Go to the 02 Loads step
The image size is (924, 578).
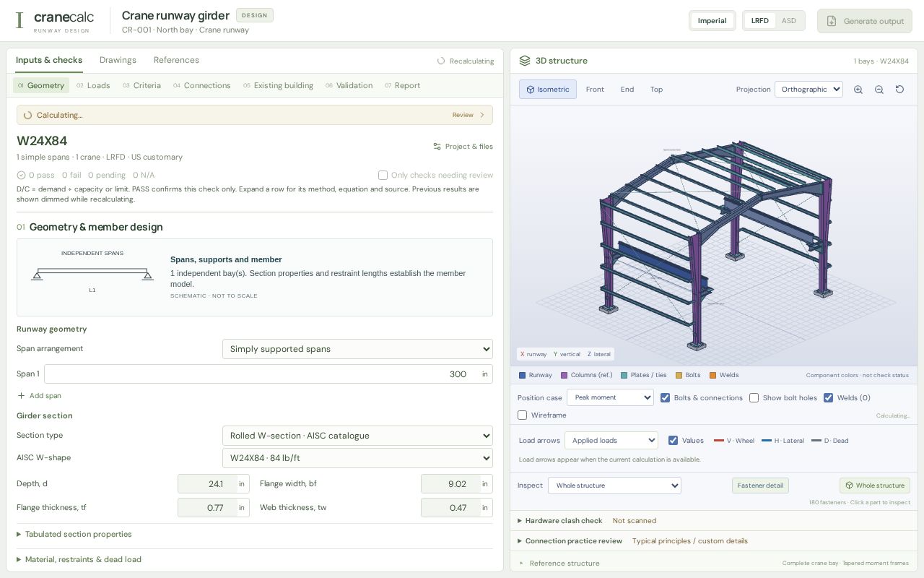pyautogui.click(x=93, y=86)
